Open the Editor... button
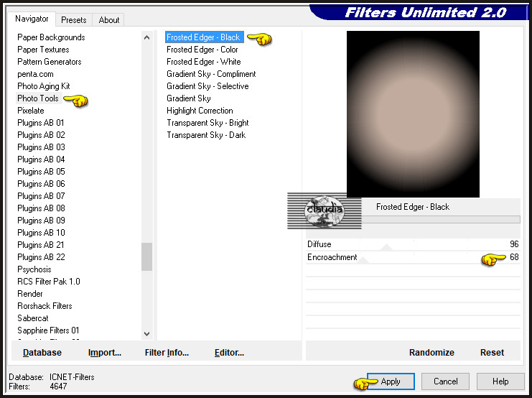This screenshot has width=532, height=398. click(229, 353)
